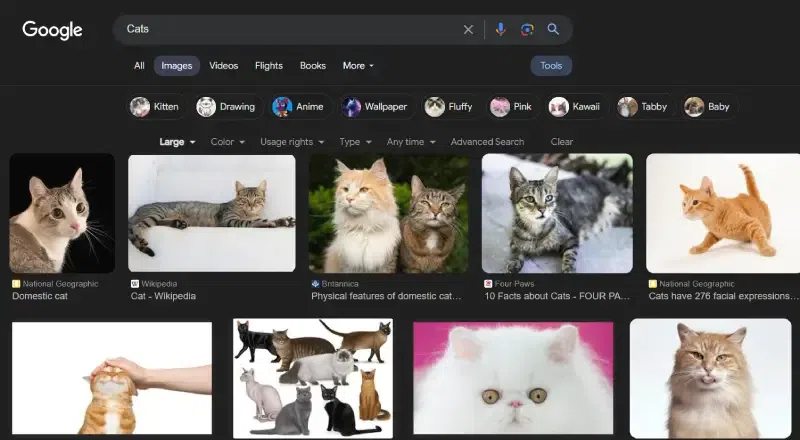The height and width of the screenshot is (440, 800).
Task: Filter by the Kitten chip
Action: point(156,107)
